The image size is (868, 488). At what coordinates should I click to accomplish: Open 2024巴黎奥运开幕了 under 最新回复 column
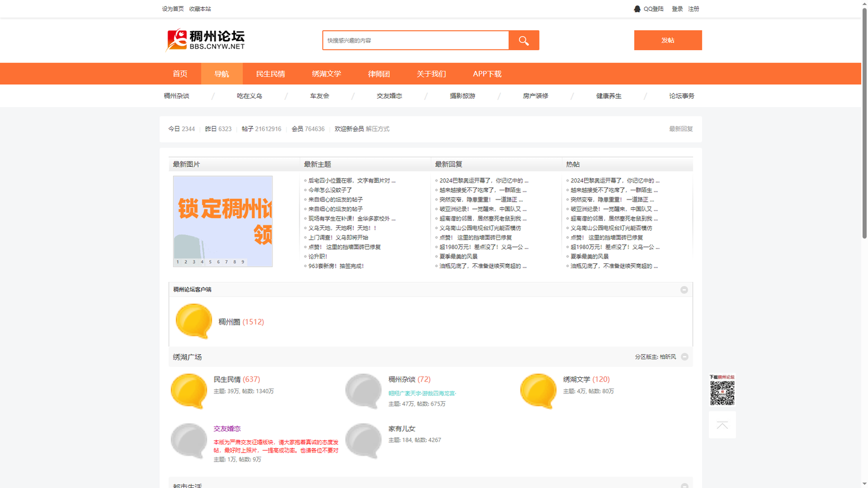[484, 180]
